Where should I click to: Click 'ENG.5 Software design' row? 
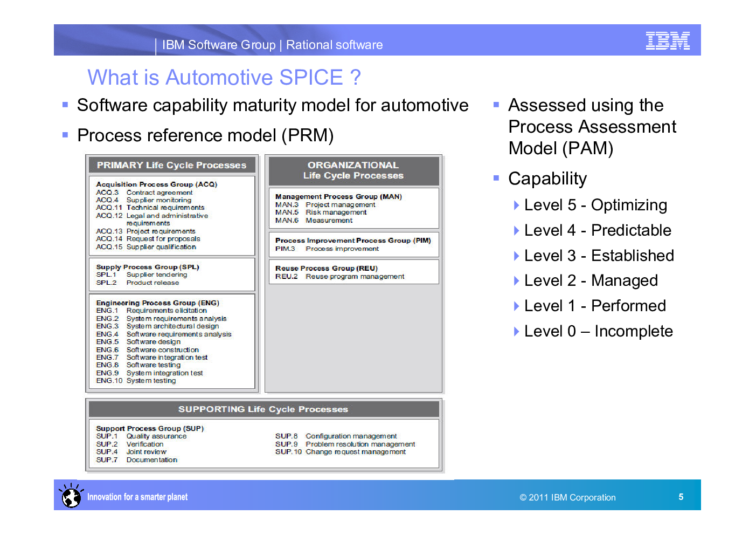[x=138, y=342]
